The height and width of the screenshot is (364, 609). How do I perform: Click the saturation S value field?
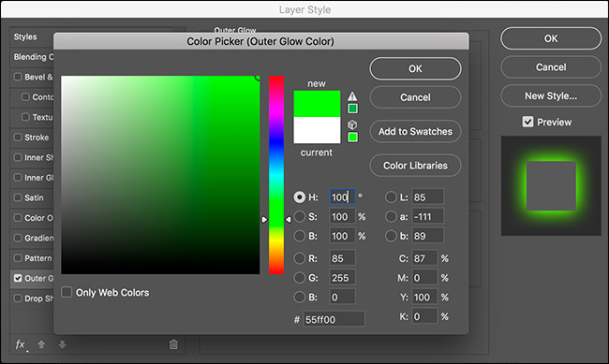coord(342,216)
